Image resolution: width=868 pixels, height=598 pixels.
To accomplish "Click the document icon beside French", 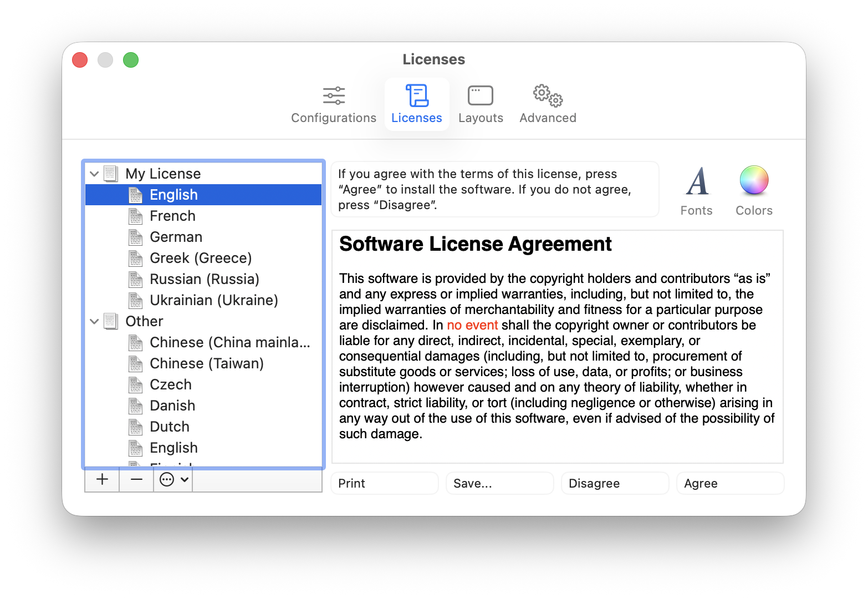I will pos(135,216).
